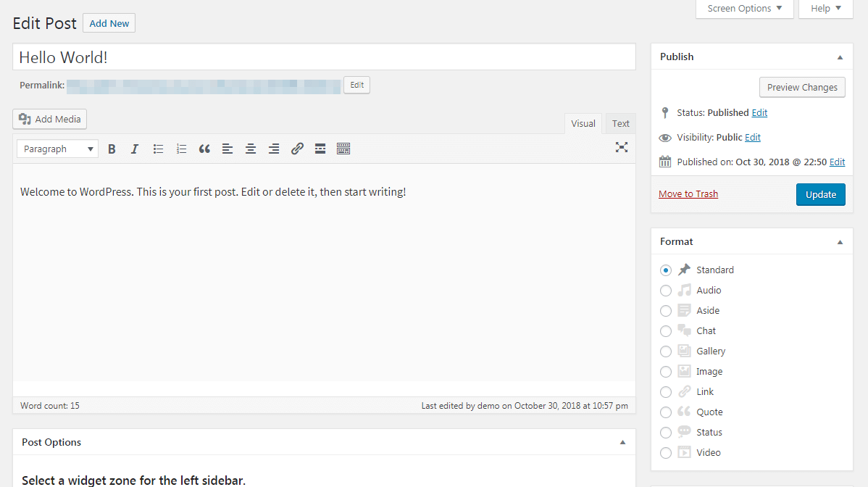Insert a numbered list
Viewport: 868px width, 487px height.
click(x=181, y=149)
